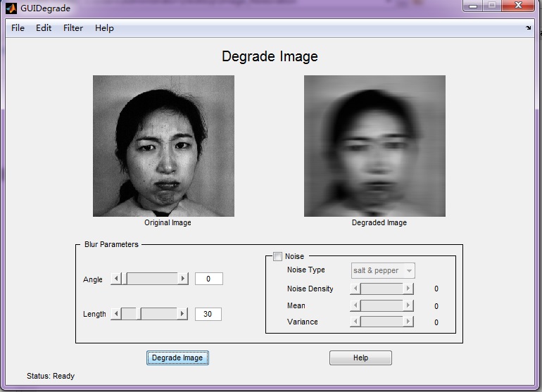Click the Angle slider right arrow
This screenshot has height=392, width=542.
184,279
